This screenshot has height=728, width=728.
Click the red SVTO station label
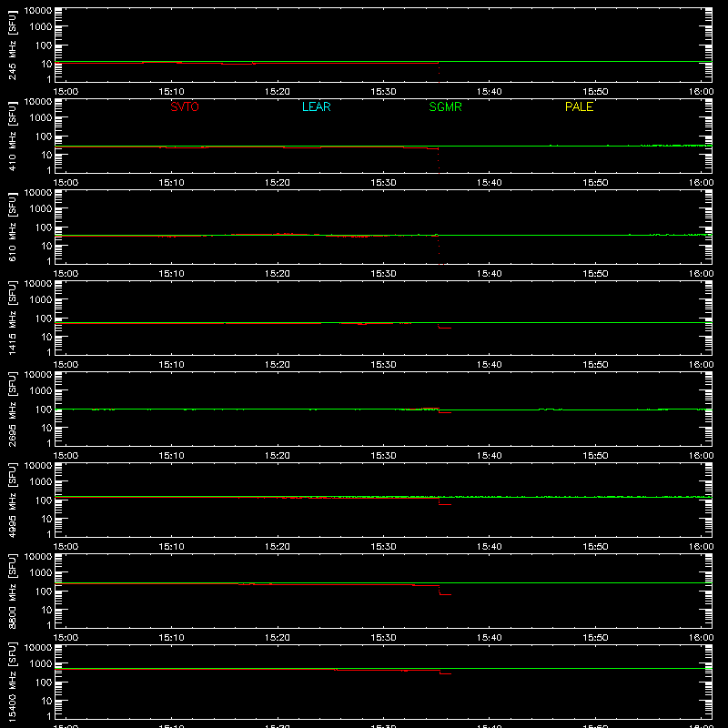pyautogui.click(x=185, y=106)
